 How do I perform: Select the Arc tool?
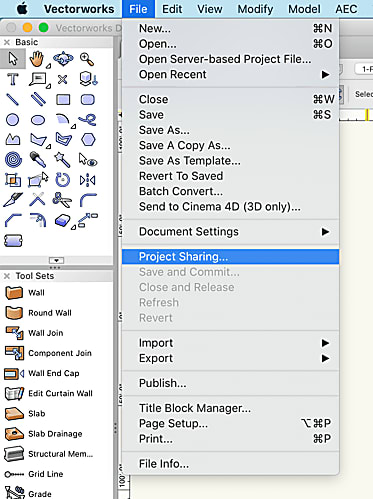point(63,120)
